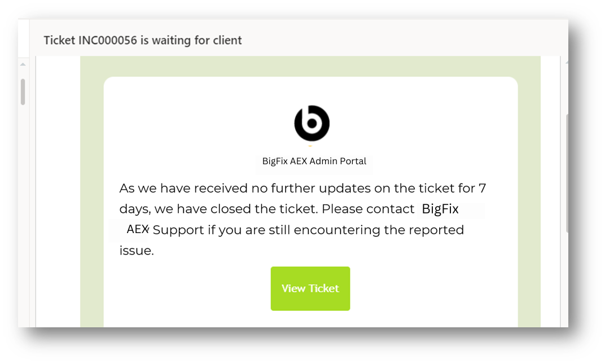Select the 'BigFix AEX Admin Portal' label
The height and width of the screenshot is (364, 605).
click(x=313, y=160)
